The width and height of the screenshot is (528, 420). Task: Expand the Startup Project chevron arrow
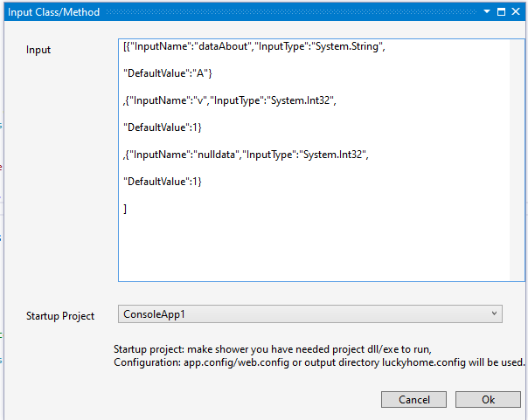(x=494, y=313)
